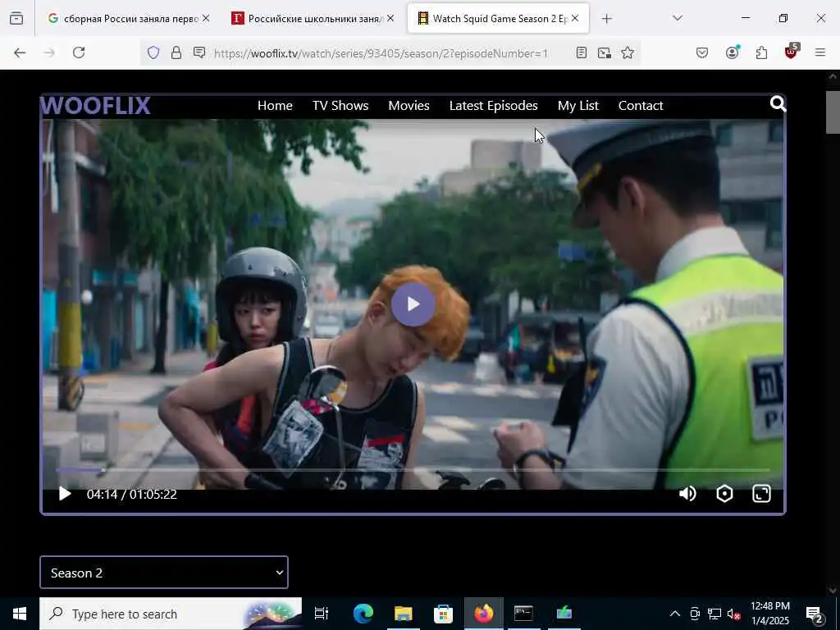This screenshot has height=630, width=840.
Task: Open the Season 2 dropdown
Action: coord(164,573)
